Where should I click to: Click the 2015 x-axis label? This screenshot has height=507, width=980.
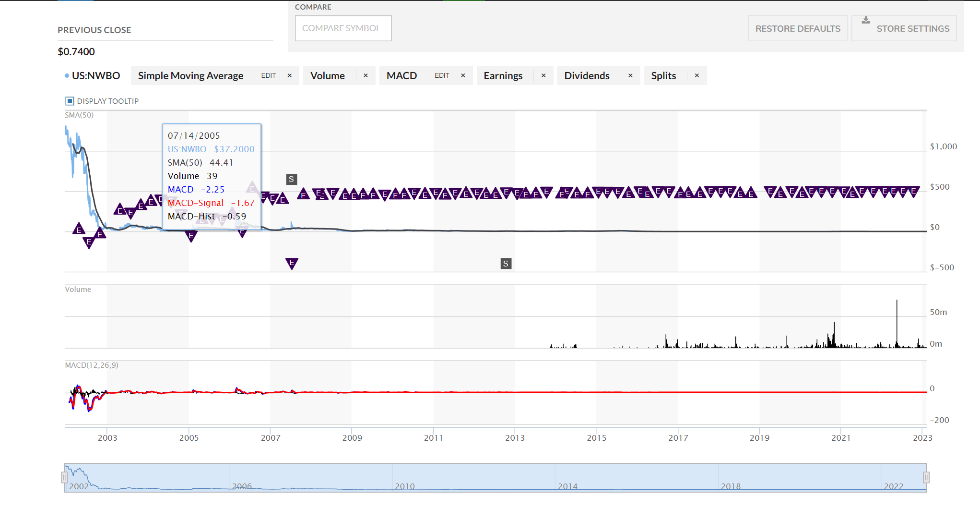596,438
